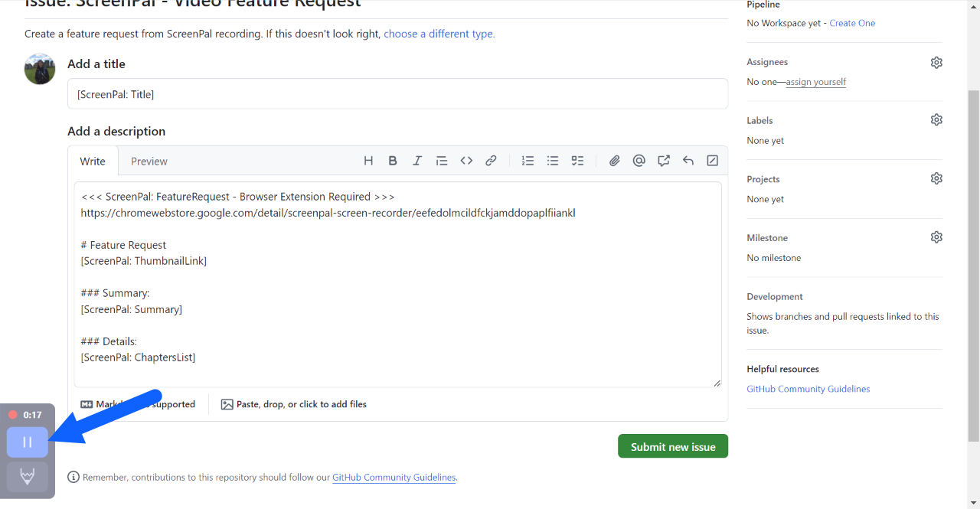Insert a numbered list
The width and height of the screenshot is (980, 509).
tap(528, 161)
